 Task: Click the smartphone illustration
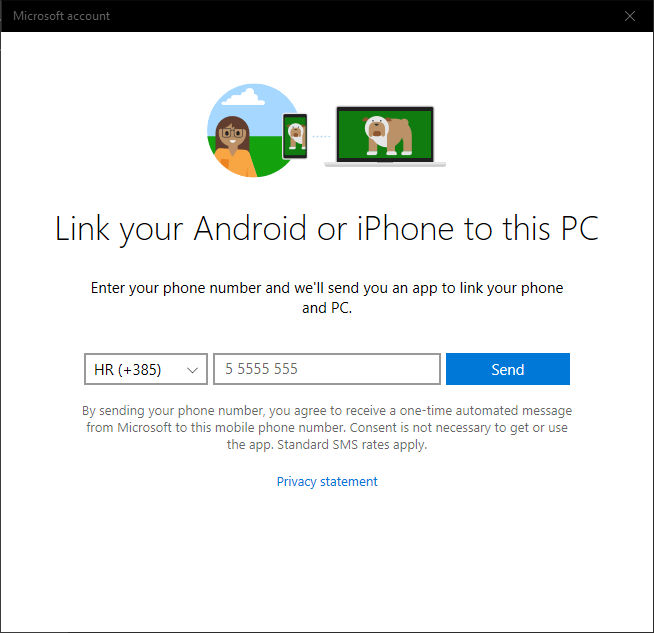tap(295, 135)
